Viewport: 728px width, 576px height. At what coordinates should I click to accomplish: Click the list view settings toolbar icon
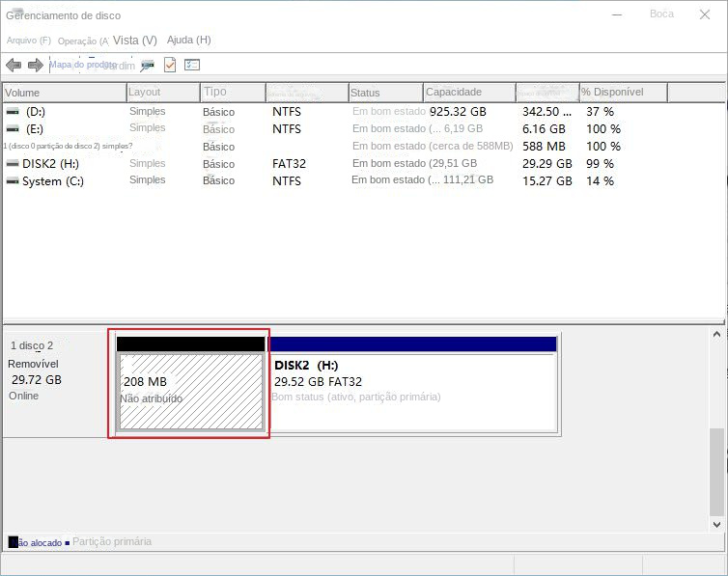192,65
